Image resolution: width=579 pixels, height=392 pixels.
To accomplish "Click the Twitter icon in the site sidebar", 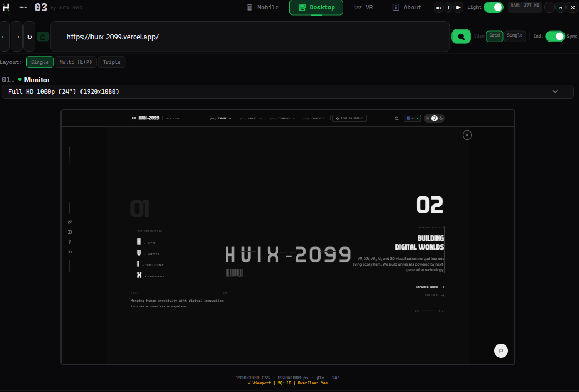I will pos(69,222).
